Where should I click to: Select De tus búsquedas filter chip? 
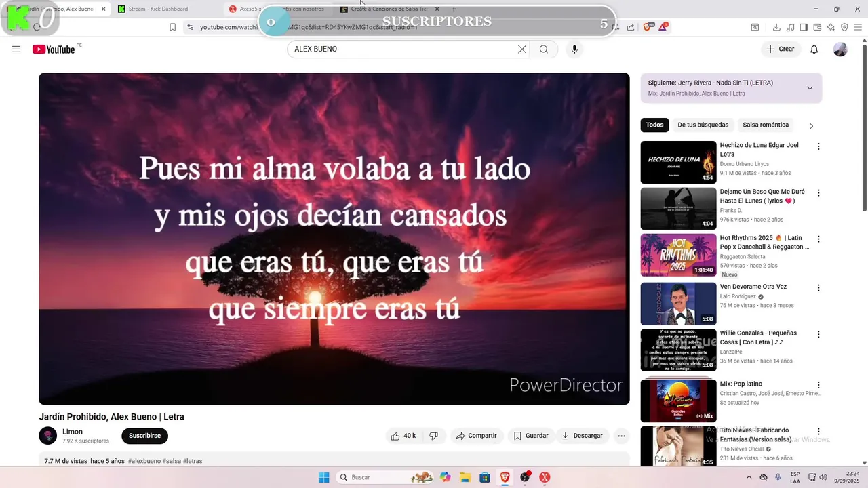point(703,125)
